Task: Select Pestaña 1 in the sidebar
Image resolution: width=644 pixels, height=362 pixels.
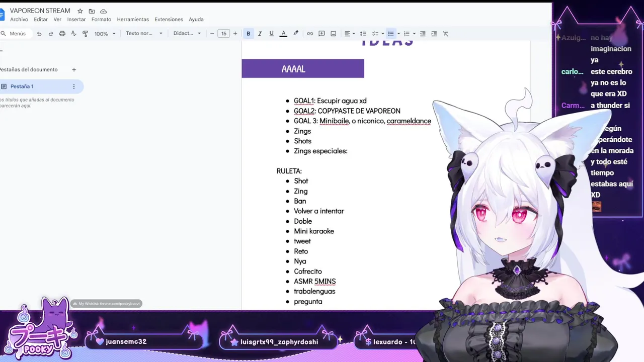Action: 40,86
